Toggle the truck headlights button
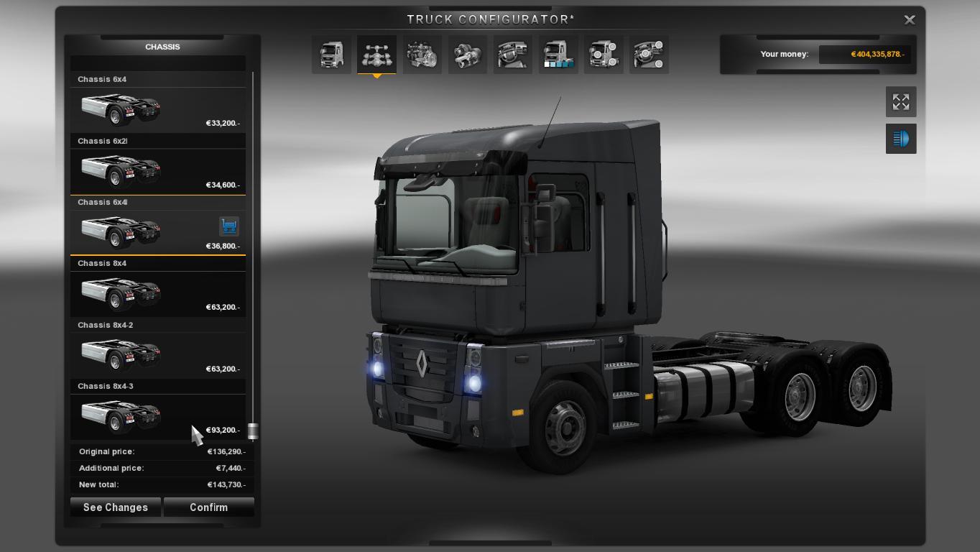 tap(900, 139)
